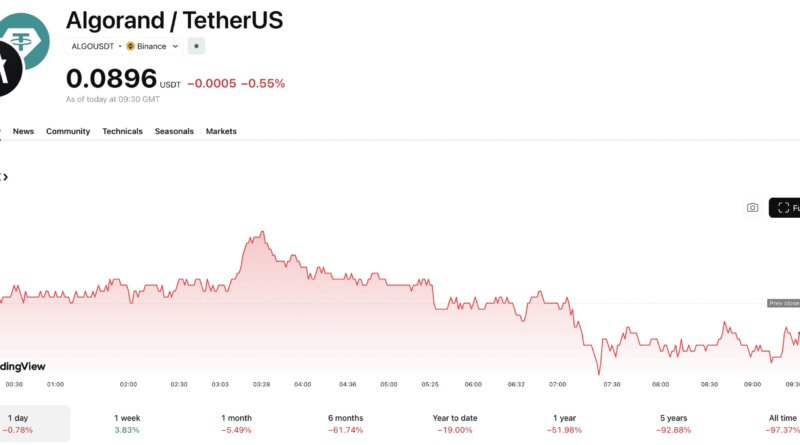This screenshot has height=445, width=800.
Task: Open the ALGOUSDT symbol dropdown chevron
Action: (x=176, y=46)
